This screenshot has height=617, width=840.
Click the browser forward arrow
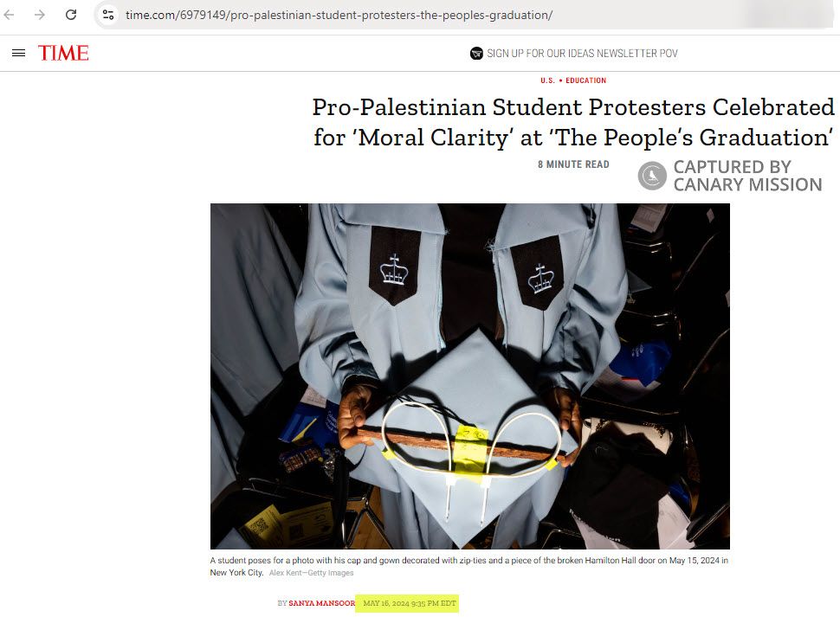40,15
